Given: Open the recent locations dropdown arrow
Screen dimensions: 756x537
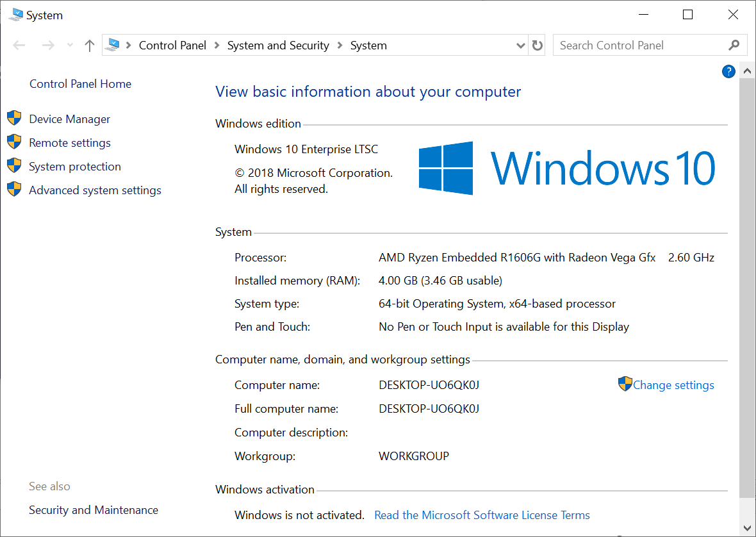Looking at the screenshot, I should point(70,45).
